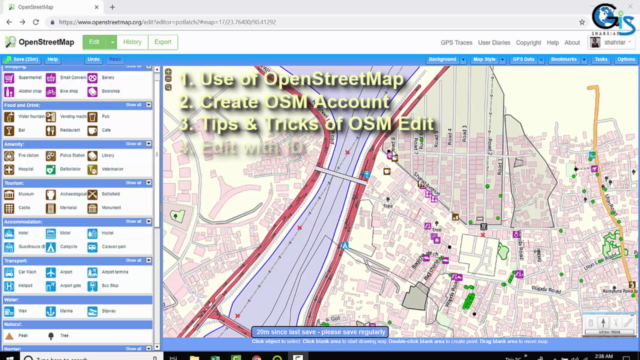Screen dimensions: 640x360
Task: Pick the Museum icon
Action: pos(9,194)
